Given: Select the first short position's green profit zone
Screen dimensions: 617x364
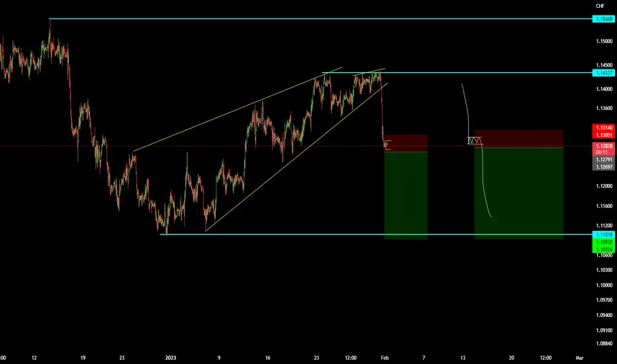Looking at the screenshot, I should point(406,196).
